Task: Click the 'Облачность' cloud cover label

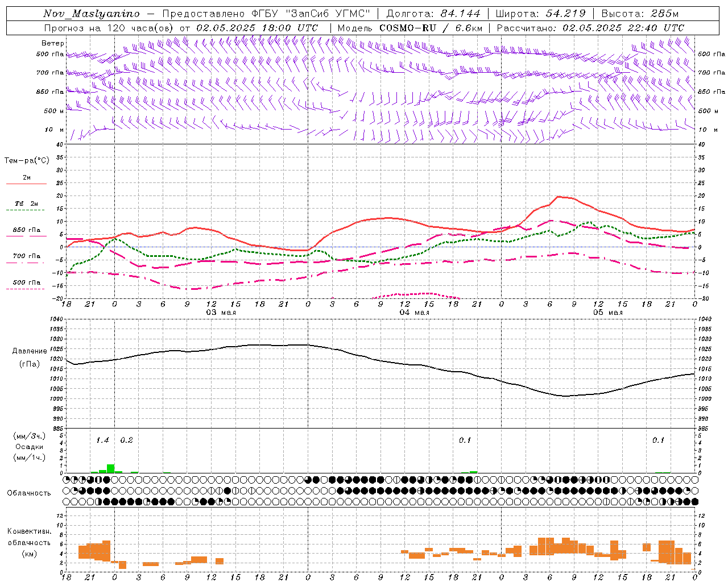Action: [x=28, y=493]
